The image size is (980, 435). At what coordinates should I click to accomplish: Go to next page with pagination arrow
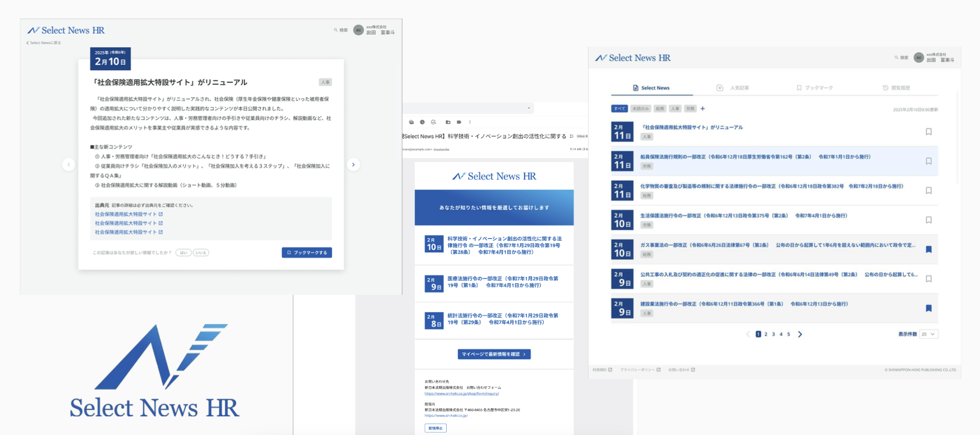(x=800, y=334)
